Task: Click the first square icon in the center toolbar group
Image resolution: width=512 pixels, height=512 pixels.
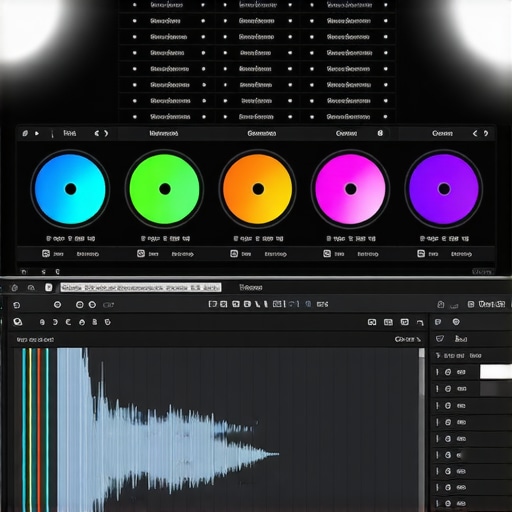Action: coord(212,304)
